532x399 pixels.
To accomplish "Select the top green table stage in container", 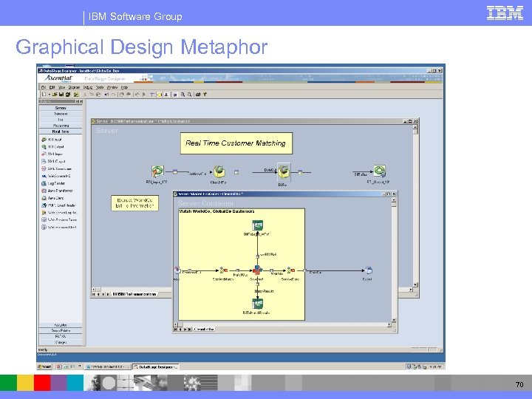I will (x=258, y=225).
